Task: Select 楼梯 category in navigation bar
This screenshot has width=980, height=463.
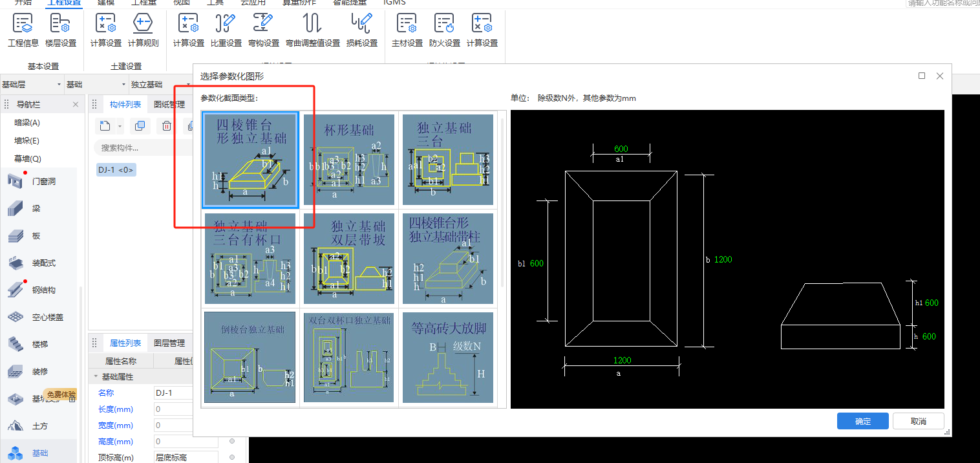Action: [x=39, y=345]
